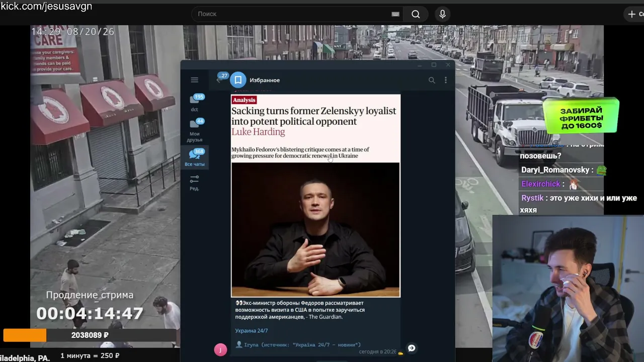Open the forwarded article photo of the man
This screenshot has width=644, height=362.
tap(315, 230)
